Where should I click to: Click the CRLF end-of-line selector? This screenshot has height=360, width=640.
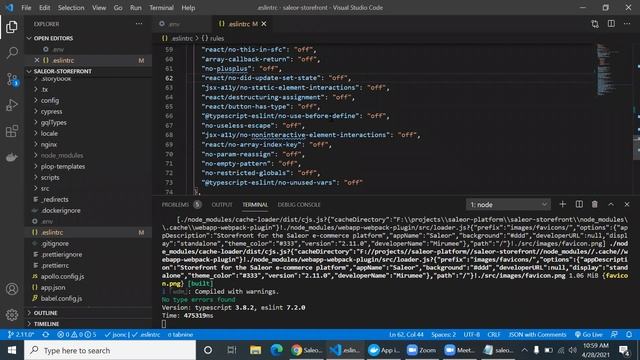pos(493,334)
